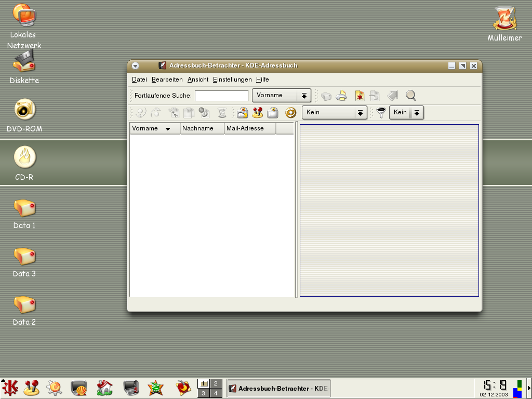Switch to virtual desktop 2
The image size is (532, 399).
[216, 384]
